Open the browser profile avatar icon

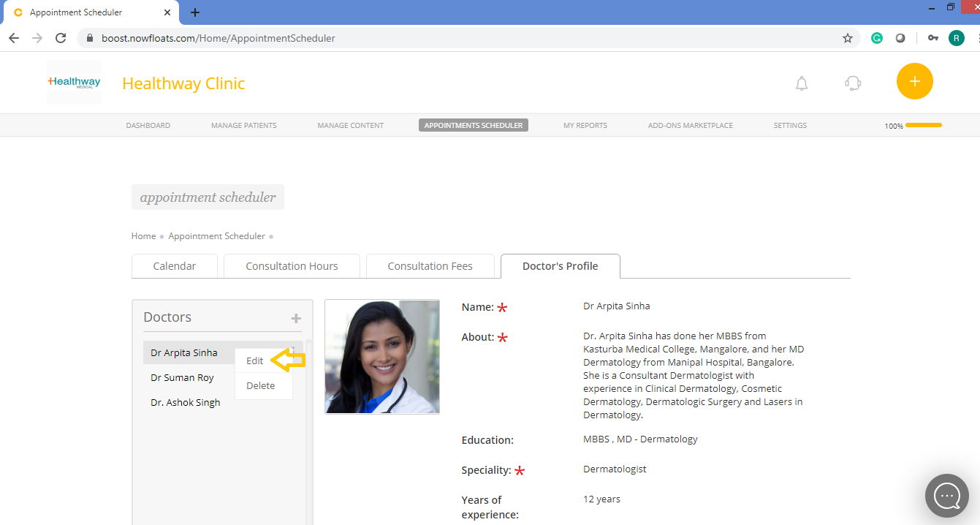[x=956, y=37]
